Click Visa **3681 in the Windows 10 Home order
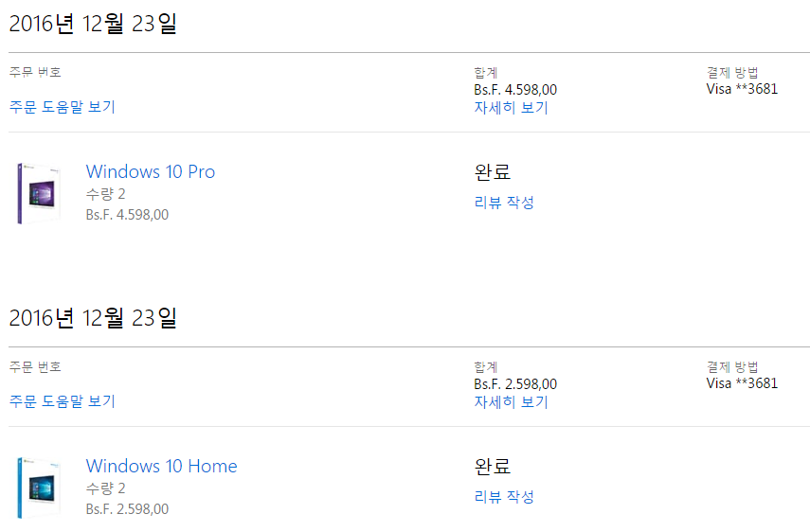Viewport: 810px width, 532px height. coord(742,384)
